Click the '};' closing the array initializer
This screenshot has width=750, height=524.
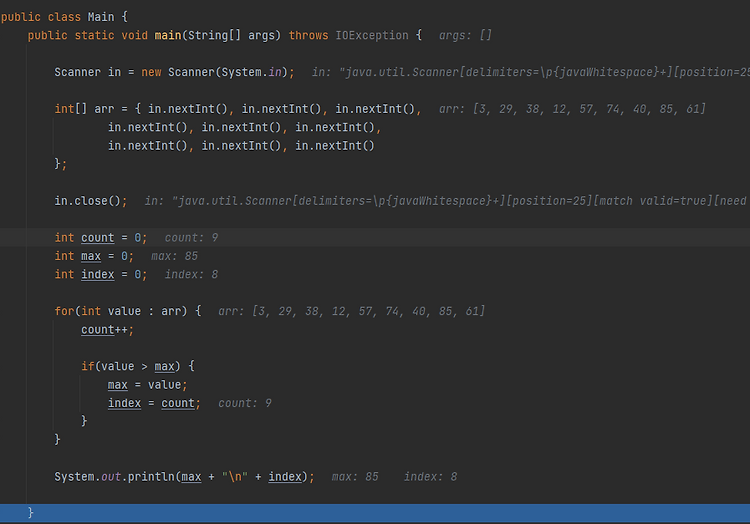(x=61, y=164)
